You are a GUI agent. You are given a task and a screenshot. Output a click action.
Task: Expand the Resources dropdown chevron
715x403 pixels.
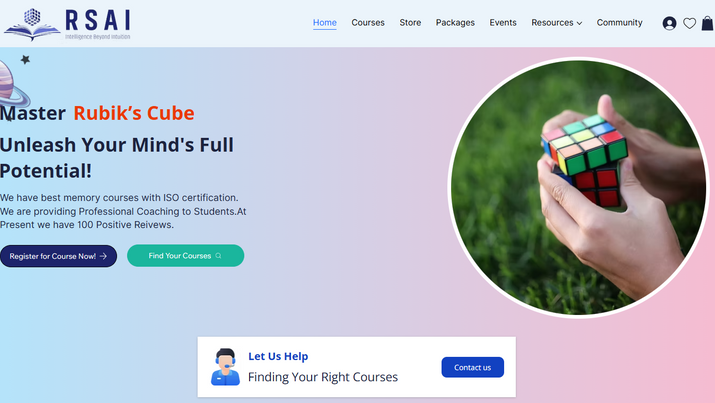coord(580,23)
